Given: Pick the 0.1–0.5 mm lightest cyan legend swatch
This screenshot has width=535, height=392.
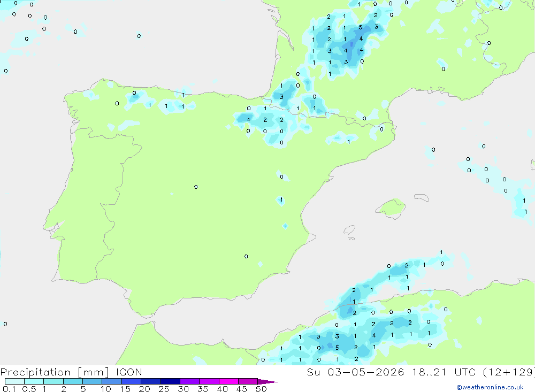Looking at the screenshot, I should click(14, 381).
